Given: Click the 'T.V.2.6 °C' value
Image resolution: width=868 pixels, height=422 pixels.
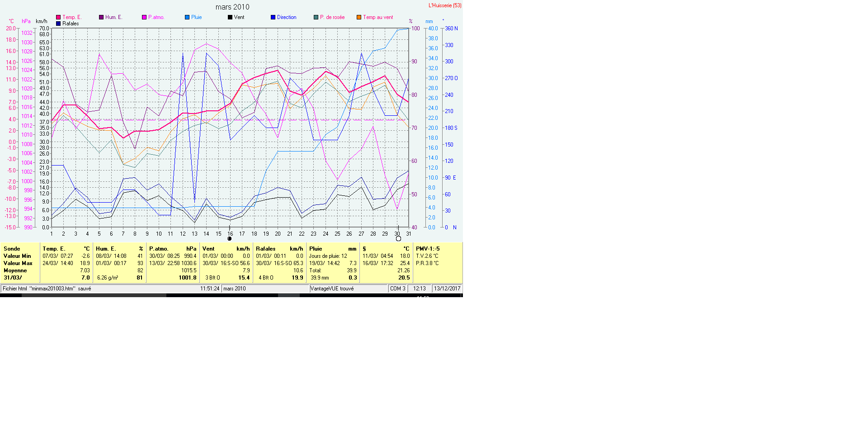Looking at the screenshot, I should click(x=427, y=256).
